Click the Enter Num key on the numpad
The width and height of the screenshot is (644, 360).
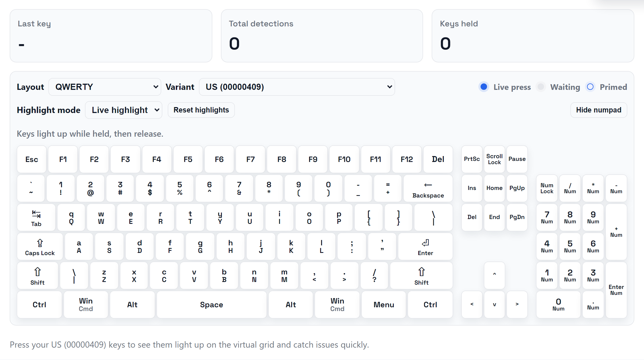pos(616,290)
